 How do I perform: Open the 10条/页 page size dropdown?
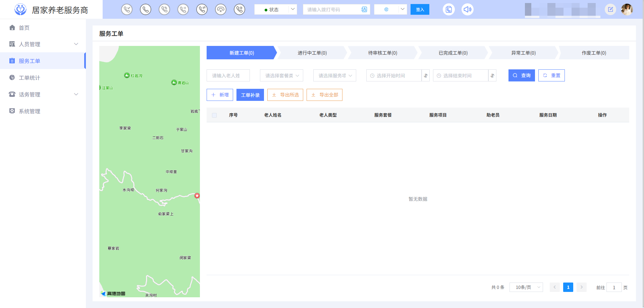pyautogui.click(x=526, y=287)
